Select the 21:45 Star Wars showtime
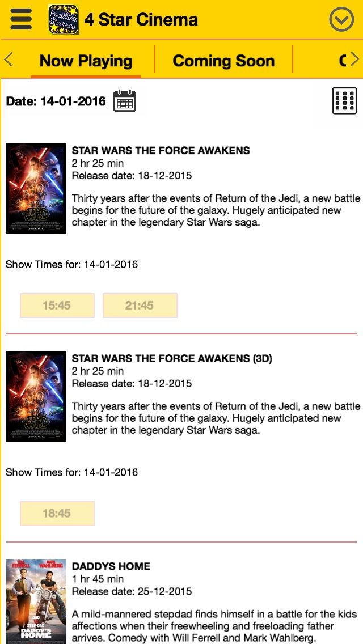Image resolution: width=363 pixels, height=644 pixels. pyautogui.click(x=140, y=306)
